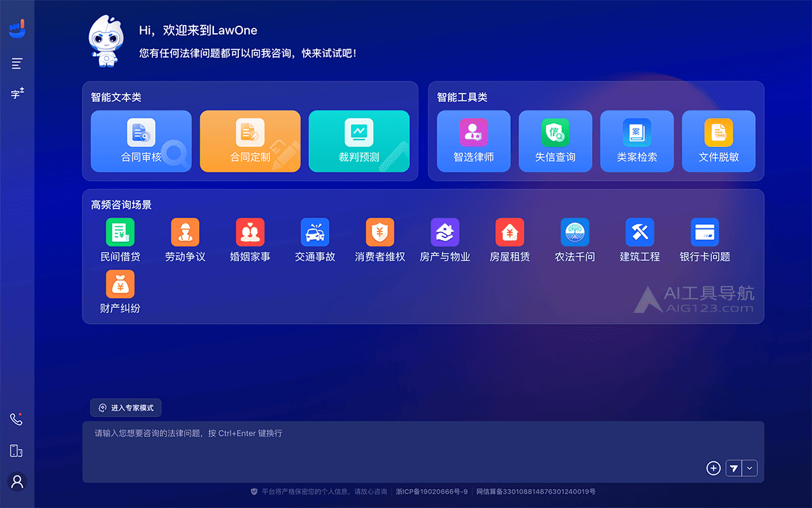
Task: Select 银行卡问题 bank card scenario
Action: pos(705,240)
